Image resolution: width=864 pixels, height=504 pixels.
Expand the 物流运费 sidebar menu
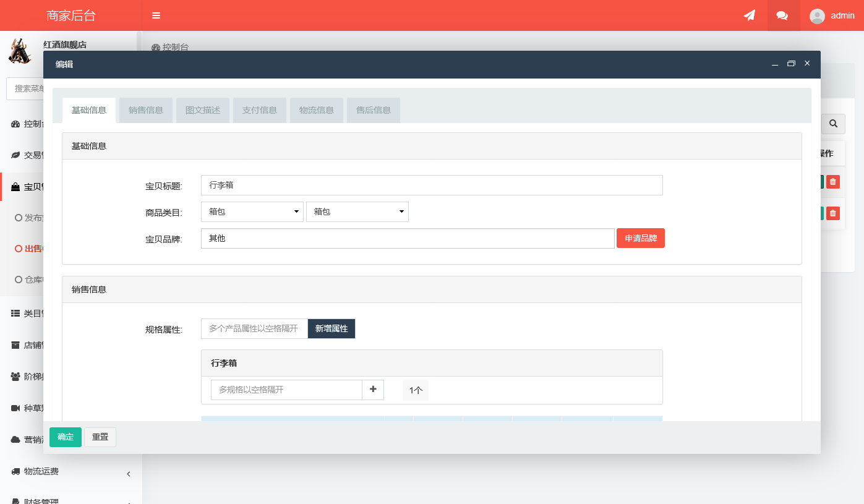[71, 472]
